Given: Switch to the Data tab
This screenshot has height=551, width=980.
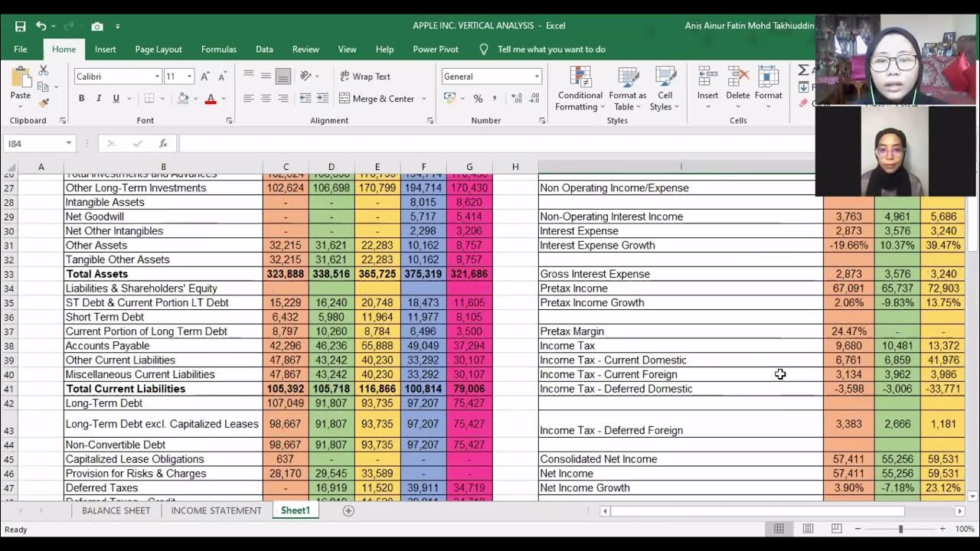Looking at the screenshot, I should tap(264, 49).
